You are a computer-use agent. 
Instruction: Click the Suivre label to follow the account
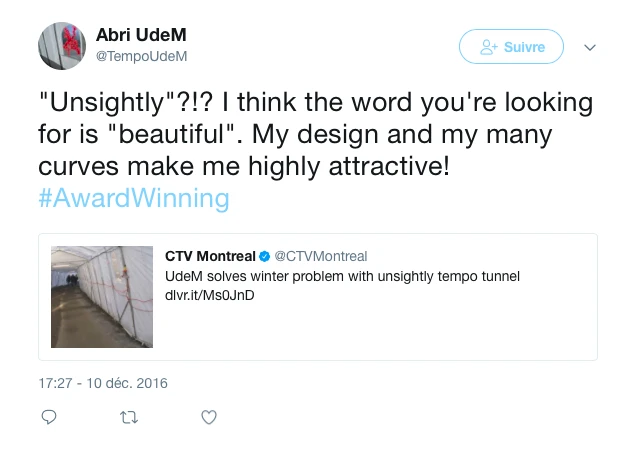coord(526,47)
